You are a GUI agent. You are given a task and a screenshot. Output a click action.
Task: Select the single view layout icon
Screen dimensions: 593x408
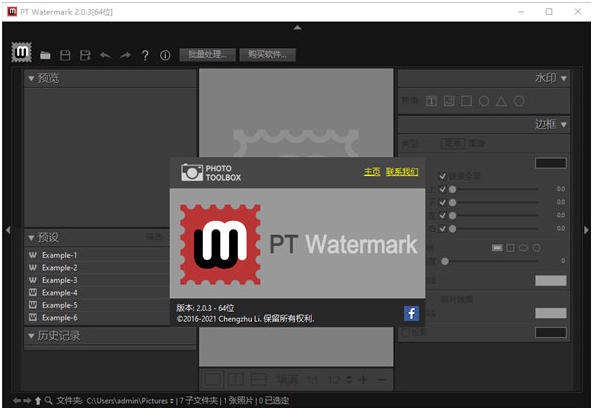point(212,379)
